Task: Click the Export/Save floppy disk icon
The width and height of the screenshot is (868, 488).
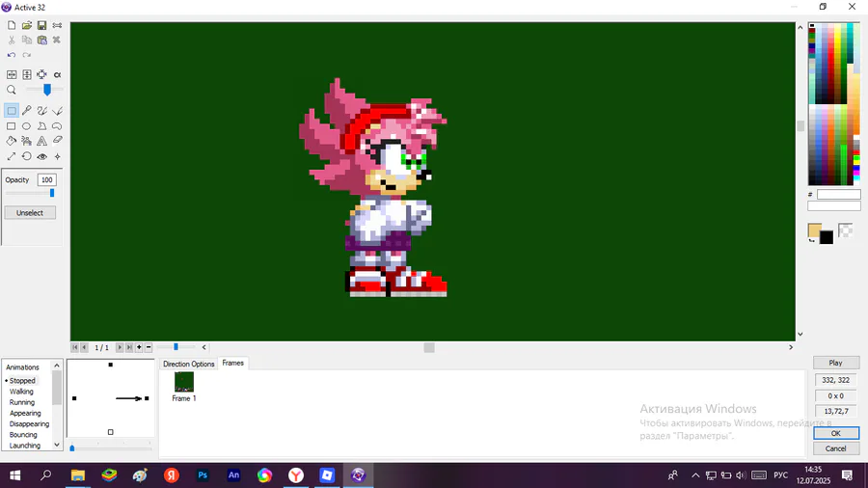Action: pyautogui.click(x=42, y=25)
